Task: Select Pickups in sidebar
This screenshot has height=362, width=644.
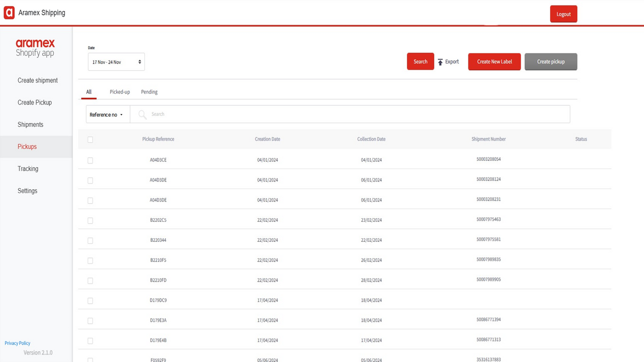Action: click(36, 147)
